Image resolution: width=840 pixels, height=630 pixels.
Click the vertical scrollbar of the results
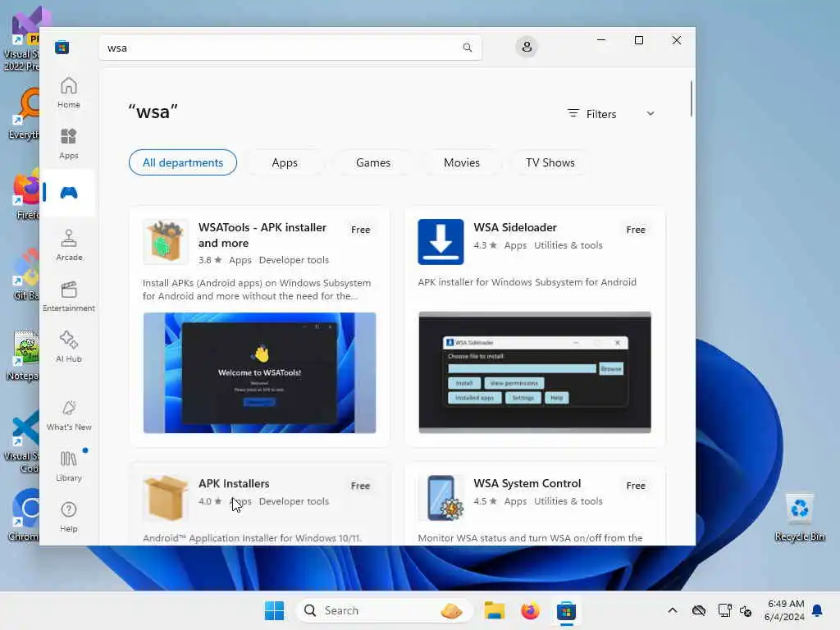pos(691,98)
